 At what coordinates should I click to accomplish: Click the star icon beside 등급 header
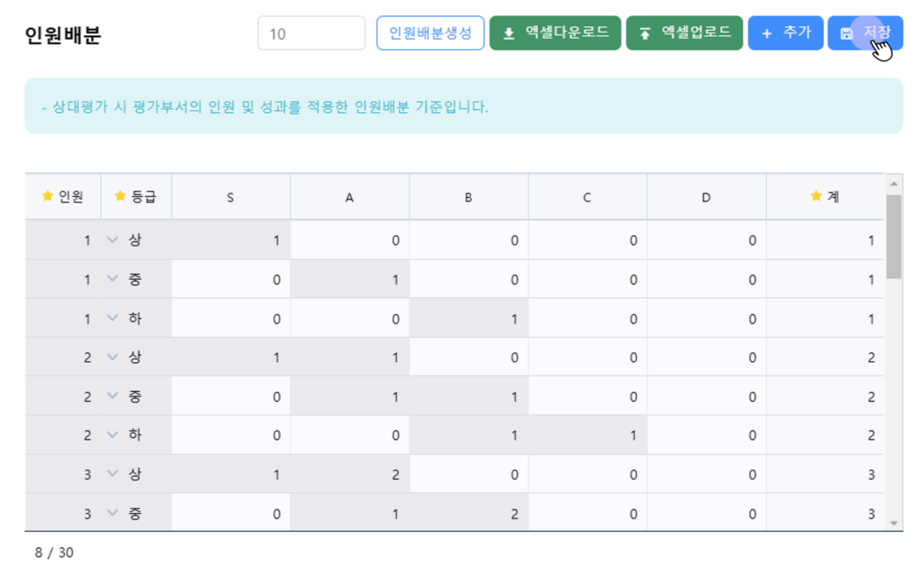120,196
